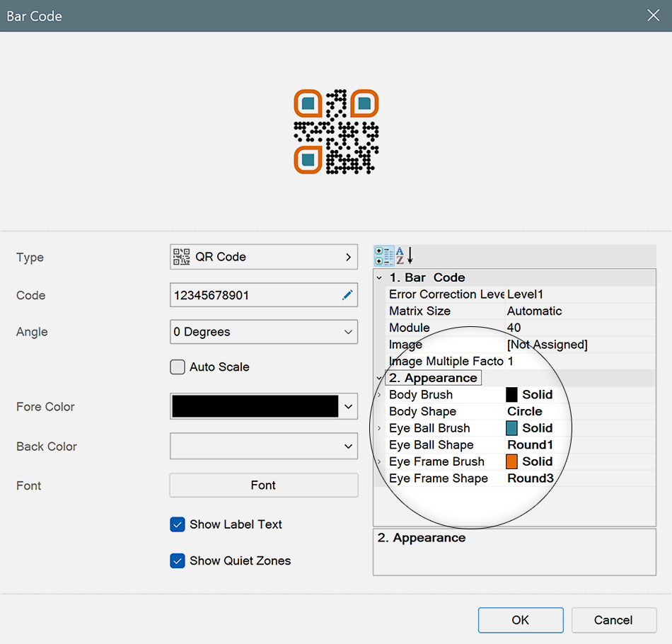
Task: Click the Level1 value
Action: click(525, 294)
